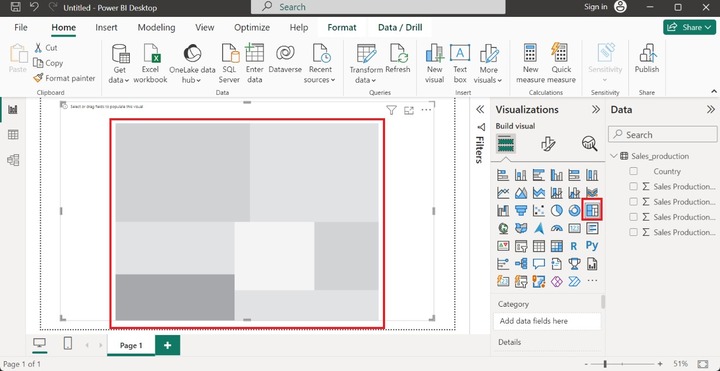
Task: Enter focus mode on the visual
Action: [409, 110]
